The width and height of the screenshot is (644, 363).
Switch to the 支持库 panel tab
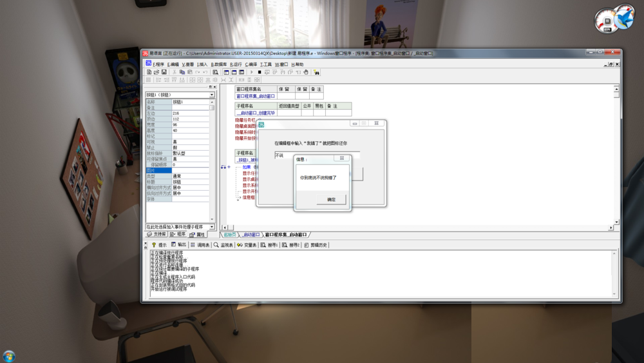coord(156,234)
